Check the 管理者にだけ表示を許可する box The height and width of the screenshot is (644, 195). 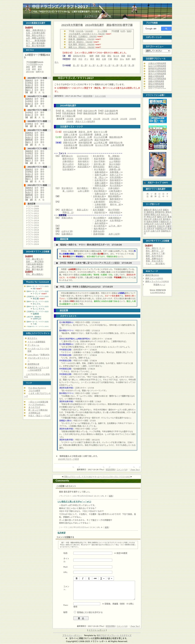75,612
